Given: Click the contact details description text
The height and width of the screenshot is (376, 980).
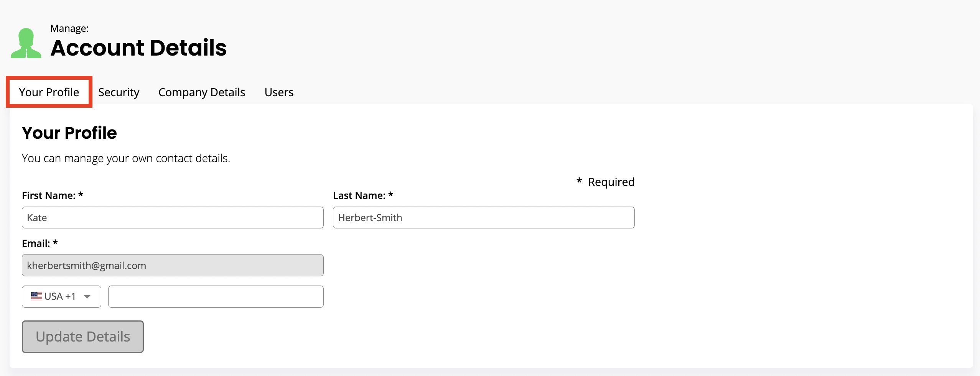Looking at the screenshot, I should (x=126, y=158).
